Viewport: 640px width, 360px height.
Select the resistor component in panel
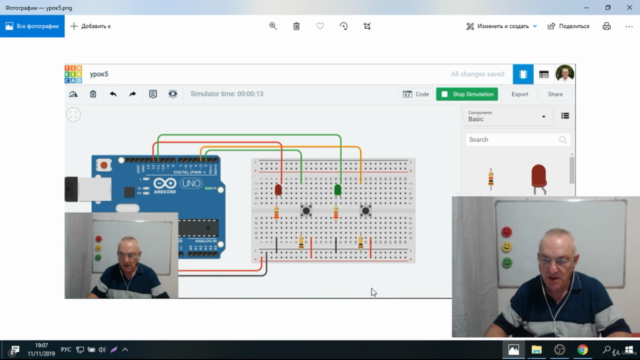click(x=491, y=179)
